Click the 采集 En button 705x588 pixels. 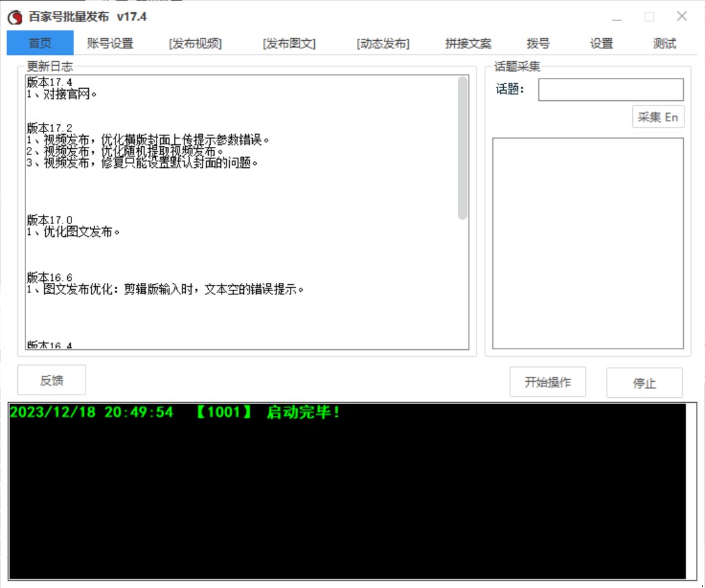(x=658, y=117)
